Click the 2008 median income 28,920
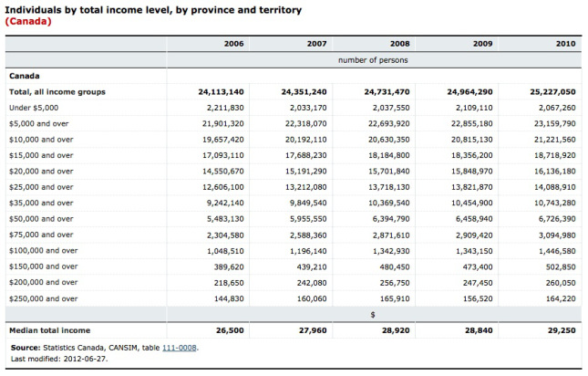588x376 pixels. (396, 330)
